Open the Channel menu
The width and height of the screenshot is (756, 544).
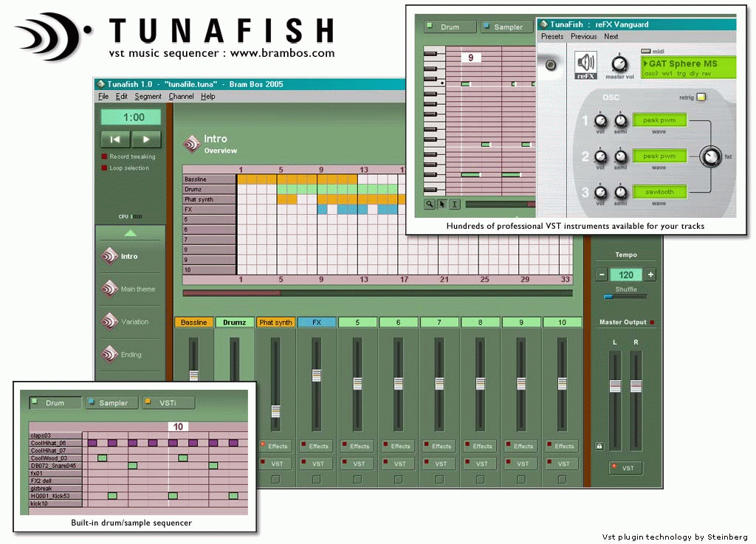181,97
